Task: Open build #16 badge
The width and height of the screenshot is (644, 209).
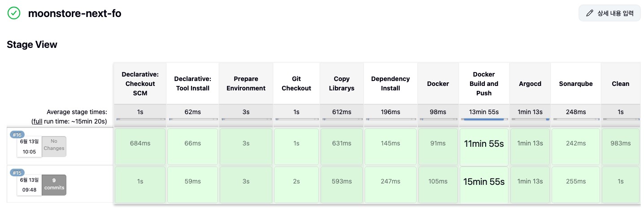Action: 17,134
